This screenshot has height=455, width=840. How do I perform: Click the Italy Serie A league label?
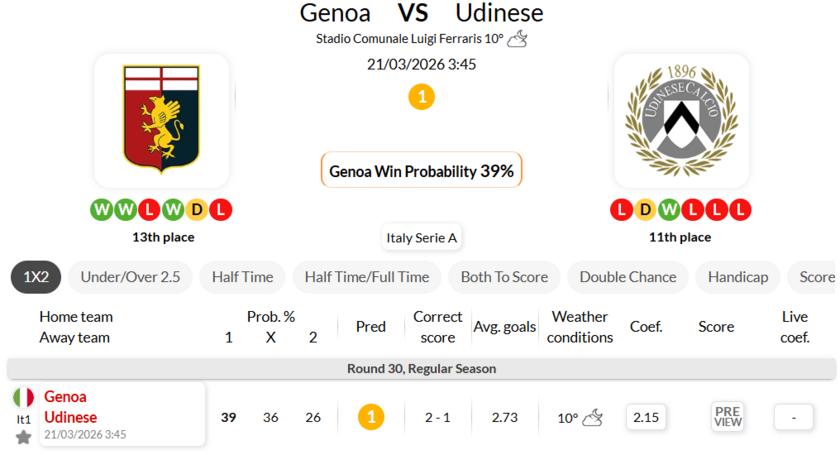pyautogui.click(x=422, y=238)
